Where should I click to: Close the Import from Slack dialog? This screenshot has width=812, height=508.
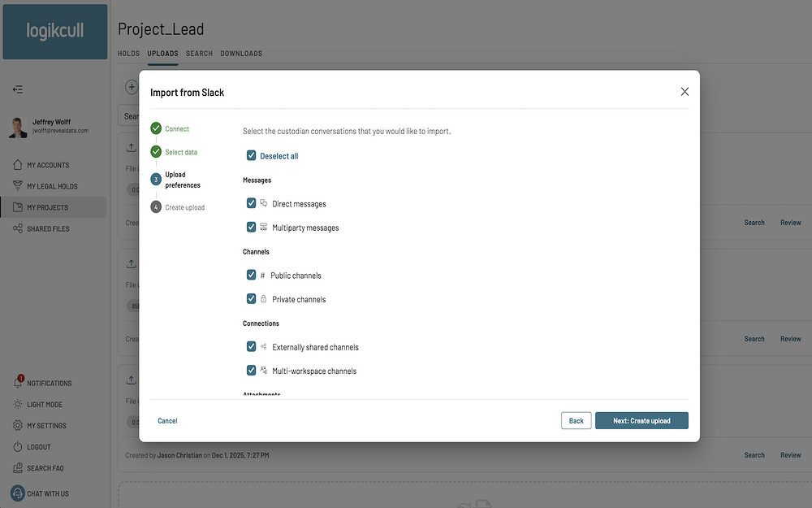tap(685, 92)
